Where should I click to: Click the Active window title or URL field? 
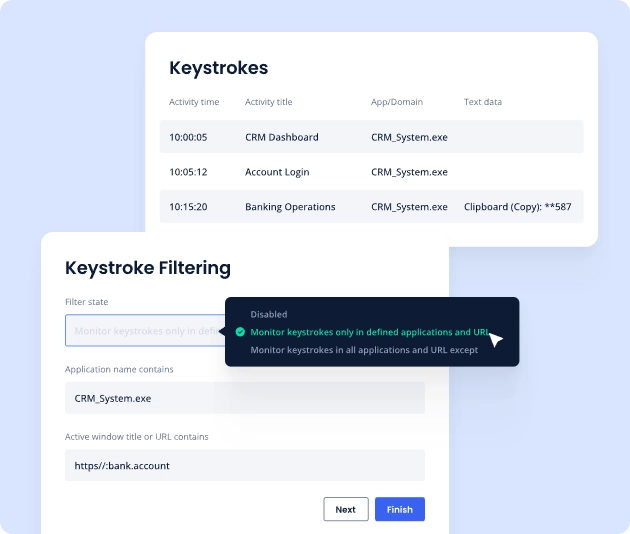(245, 465)
